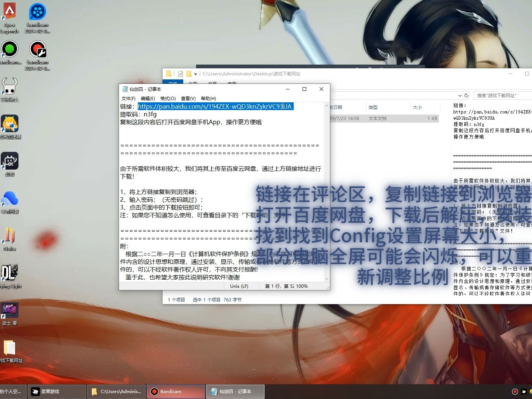The height and width of the screenshot is (399, 532).
Task: Click the Notepad window title icon
Action: [x=125, y=89]
